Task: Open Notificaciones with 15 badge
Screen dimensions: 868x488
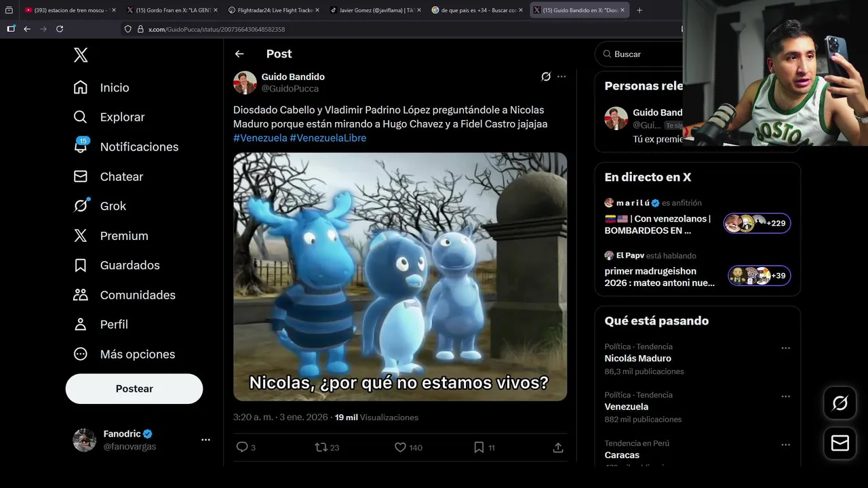Action: click(125, 146)
